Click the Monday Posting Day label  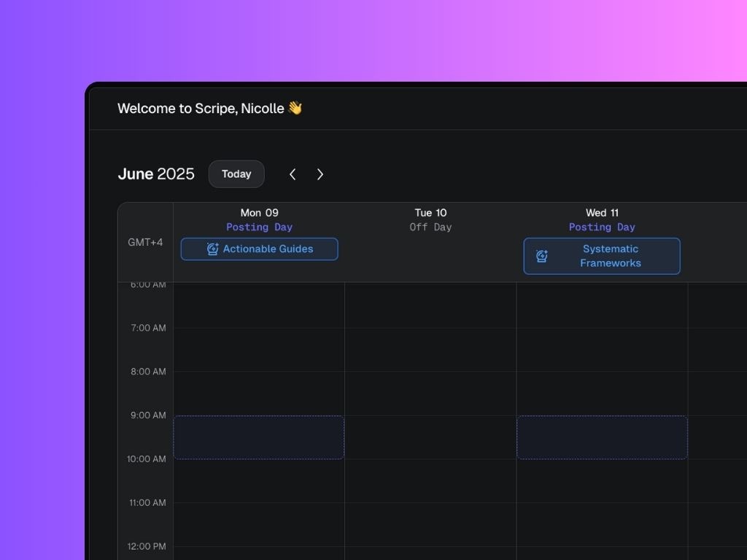coord(259,227)
